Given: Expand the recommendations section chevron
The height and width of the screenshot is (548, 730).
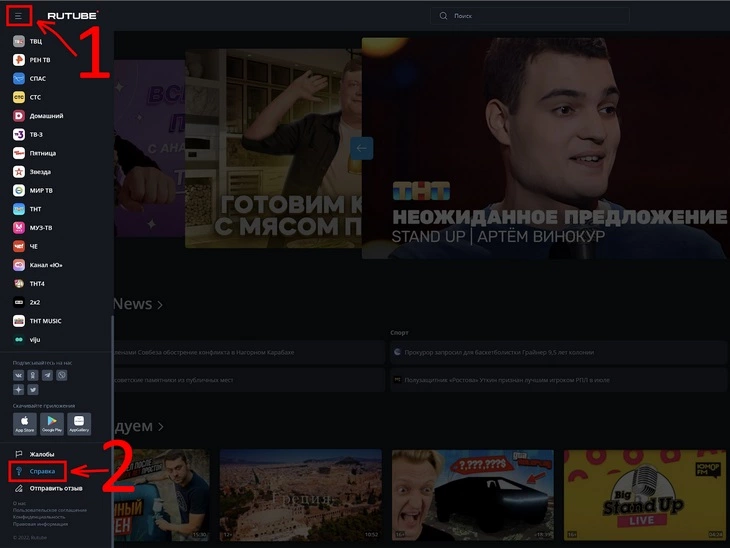Looking at the screenshot, I should coord(161,427).
